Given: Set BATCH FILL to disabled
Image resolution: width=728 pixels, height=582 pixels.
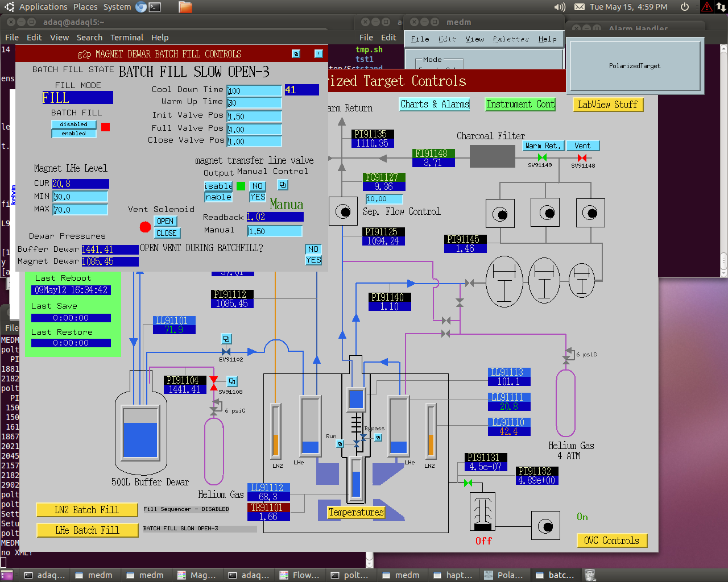Looking at the screenshot, I should (x=74, y=124).
